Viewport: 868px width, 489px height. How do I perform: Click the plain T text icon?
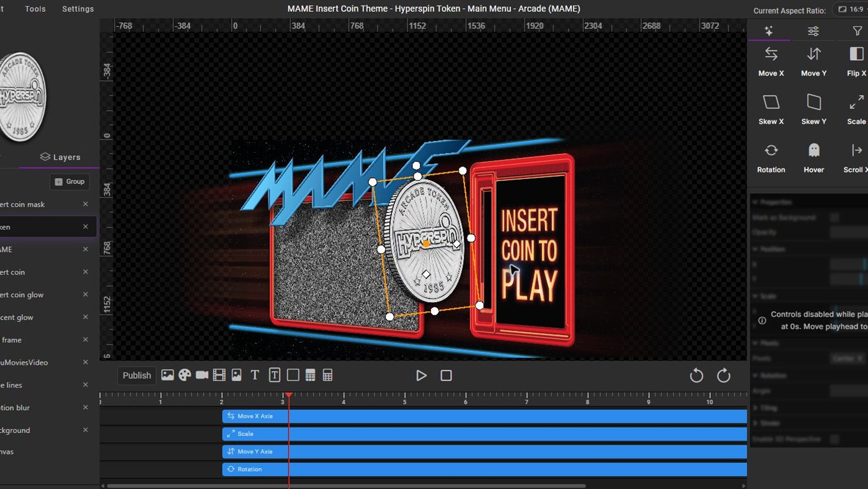(254, 375)
